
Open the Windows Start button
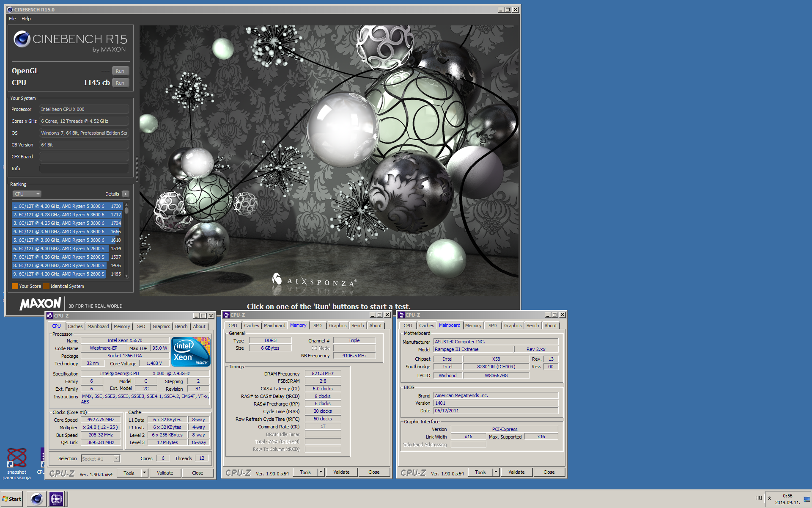(12, 499)
